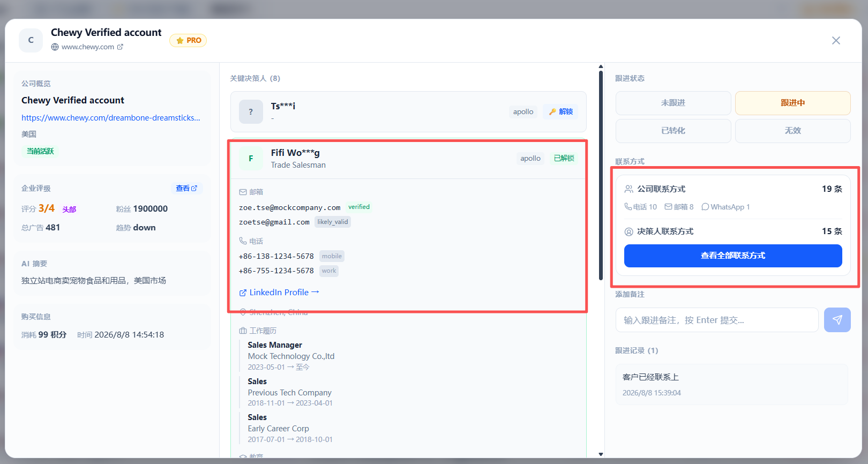Select the AI summary text

94,281
